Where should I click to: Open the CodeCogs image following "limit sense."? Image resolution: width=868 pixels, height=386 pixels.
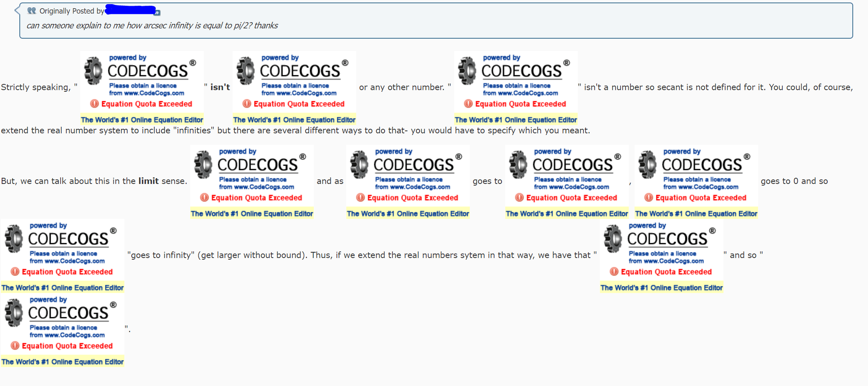252,182
